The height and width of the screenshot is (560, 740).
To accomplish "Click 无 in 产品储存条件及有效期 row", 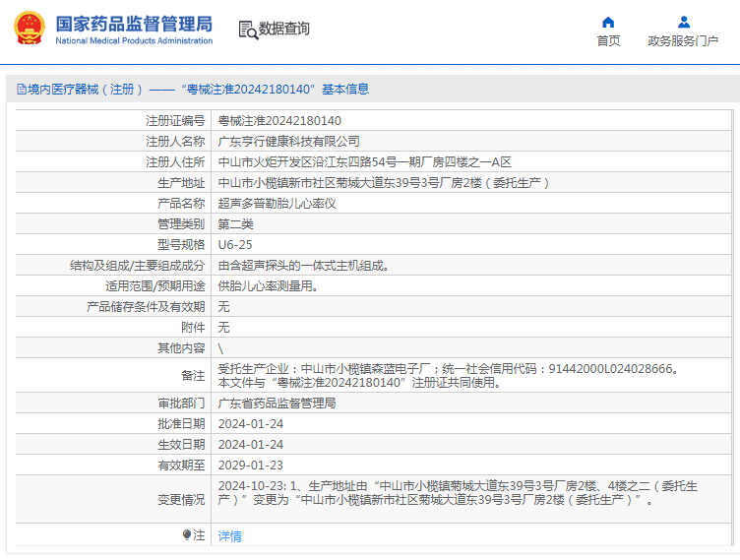I will tap(223, 307).
